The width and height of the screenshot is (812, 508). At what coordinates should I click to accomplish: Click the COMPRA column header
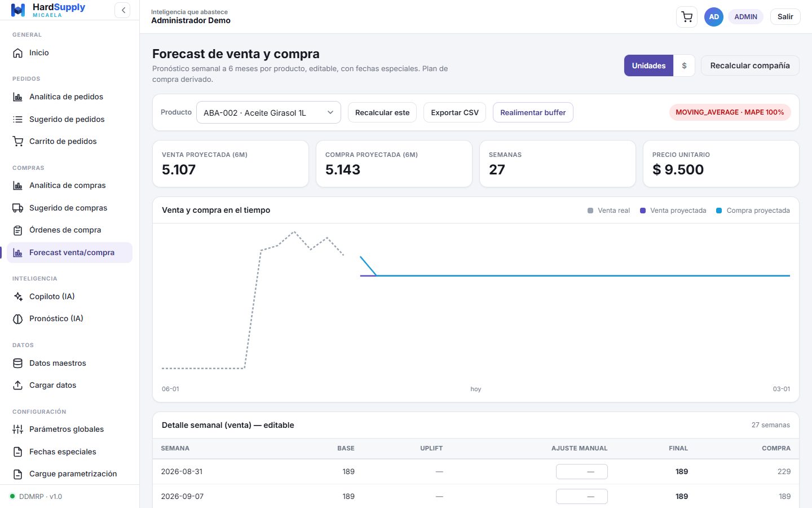pyautogui.click(x=776, y=448)
